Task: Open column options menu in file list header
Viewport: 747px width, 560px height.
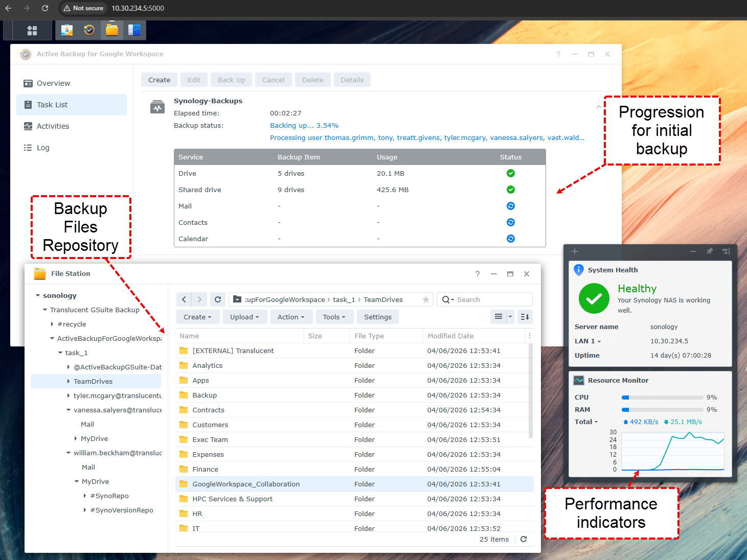Action: click(530, 336)
